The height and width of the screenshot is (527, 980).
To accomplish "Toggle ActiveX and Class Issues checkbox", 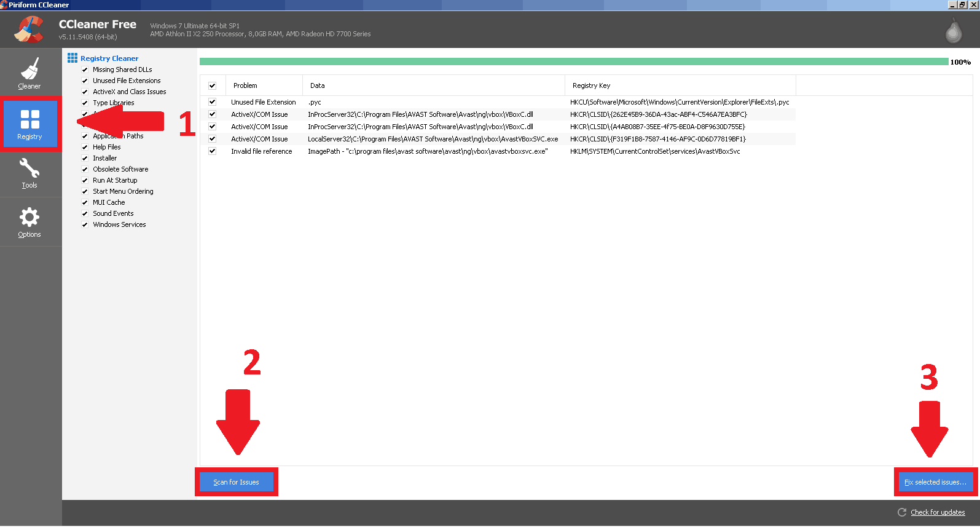I will (85, 92).
